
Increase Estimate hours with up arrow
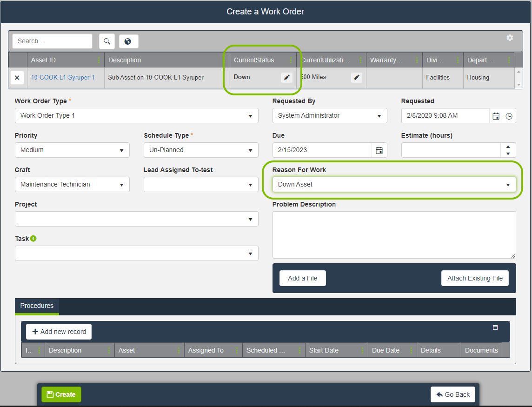(x=508, y=147)
